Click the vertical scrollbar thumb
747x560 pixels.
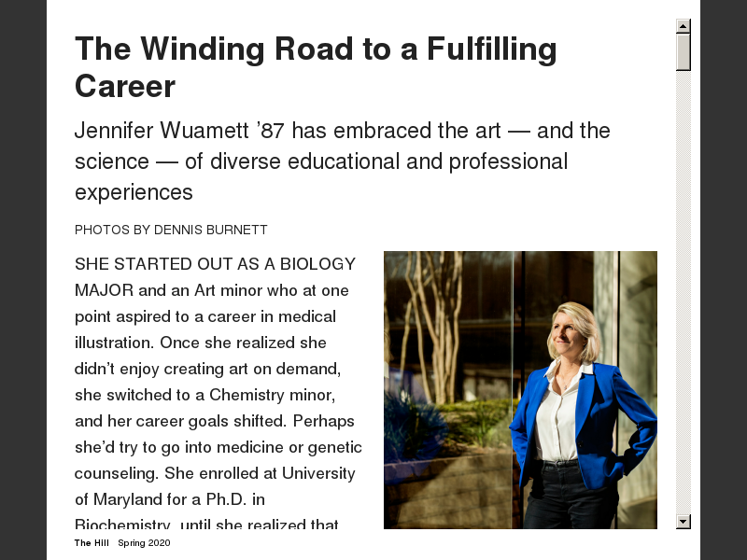click(684, 52)
